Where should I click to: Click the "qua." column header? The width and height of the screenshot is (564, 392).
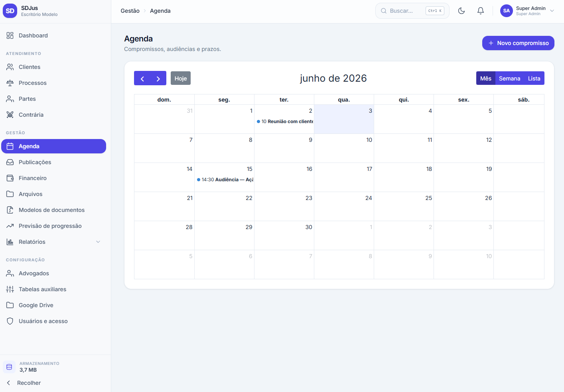(x=344, y=100)
